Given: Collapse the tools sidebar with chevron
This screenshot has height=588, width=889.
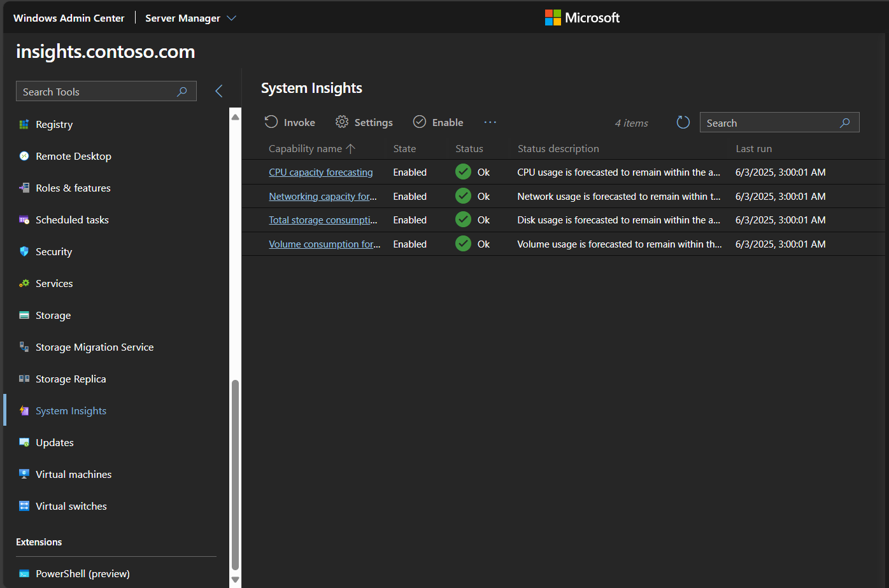Looking at the screenshot, I should coord(219,91).
